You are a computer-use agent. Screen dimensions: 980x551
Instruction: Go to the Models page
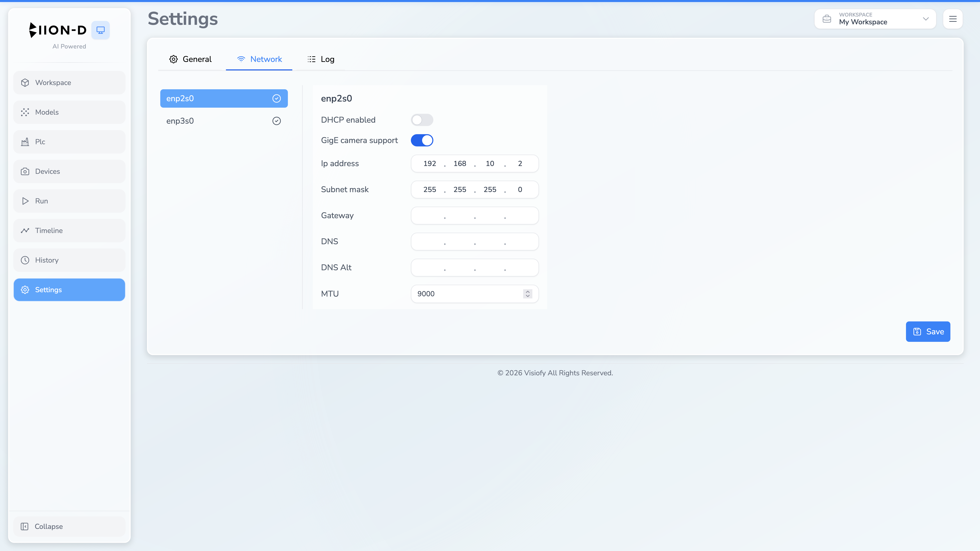pos(69,112)
